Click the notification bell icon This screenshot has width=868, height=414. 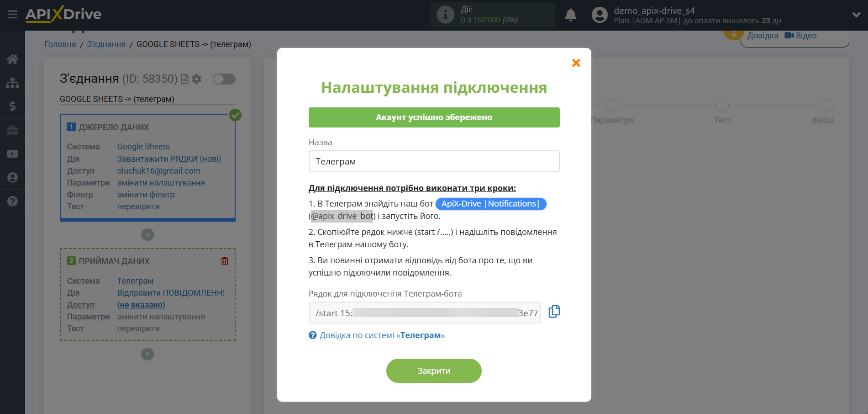(x=570, y=16)
